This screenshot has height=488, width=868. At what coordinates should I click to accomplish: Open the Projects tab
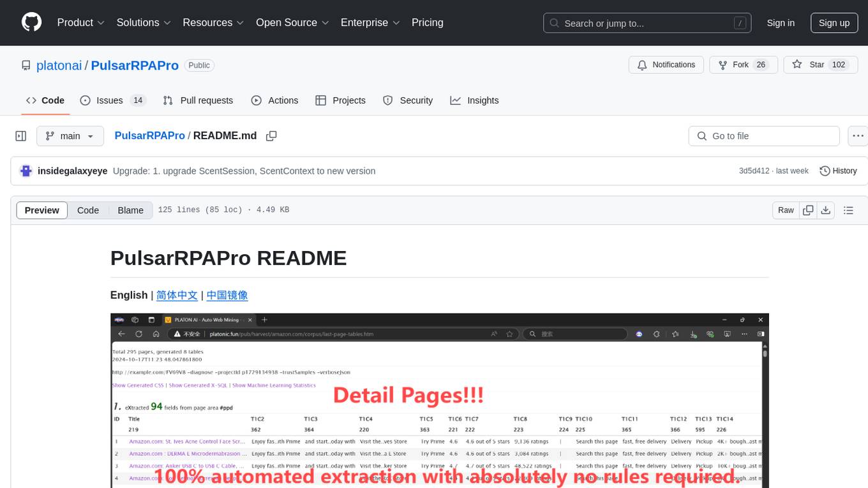coord(340,100)
